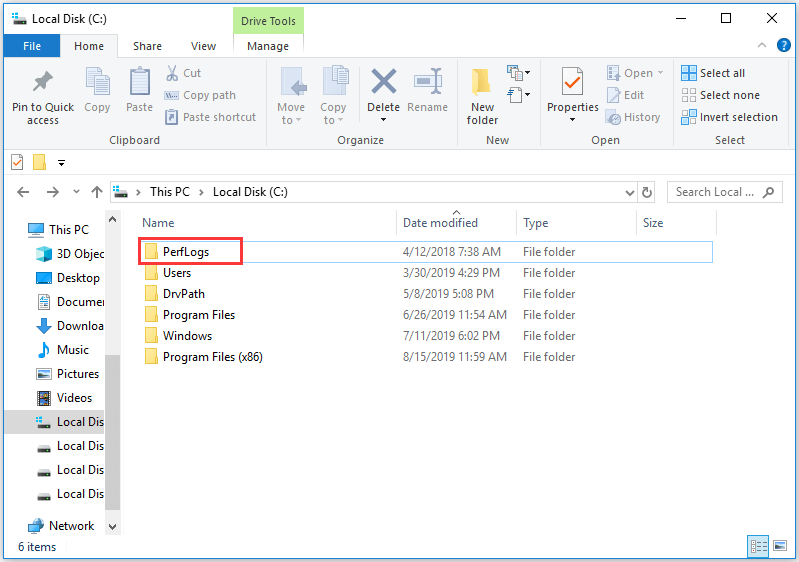Viewport: 799px width, 562px height.
Task: Open the Move to dropdown
Action: (291, 95)
